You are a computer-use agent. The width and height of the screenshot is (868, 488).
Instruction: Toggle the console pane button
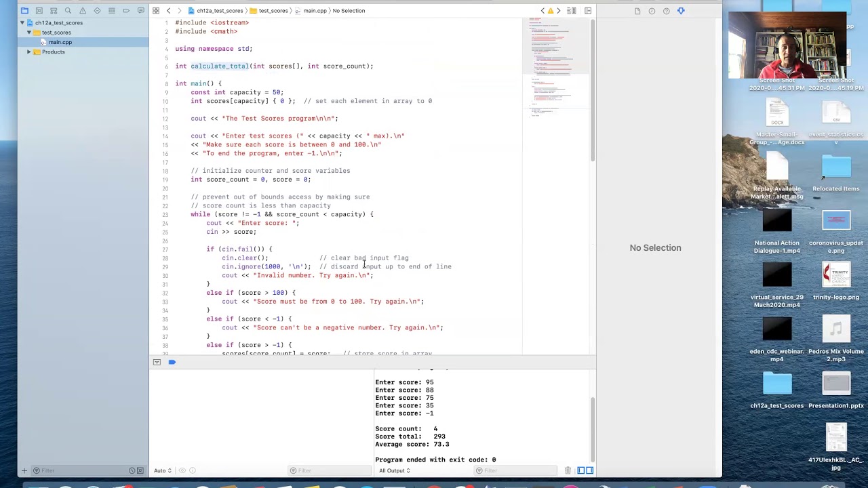[590, 470]
